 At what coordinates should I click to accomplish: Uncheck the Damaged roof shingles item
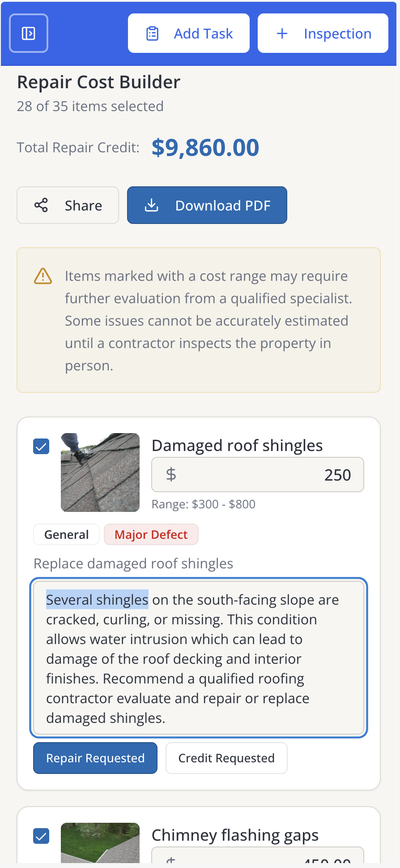[41, 446]
